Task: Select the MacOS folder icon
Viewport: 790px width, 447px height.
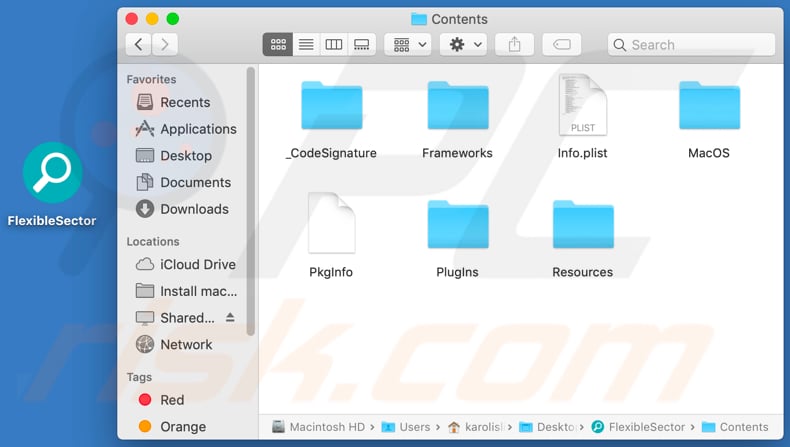Action: pos(709,106)
